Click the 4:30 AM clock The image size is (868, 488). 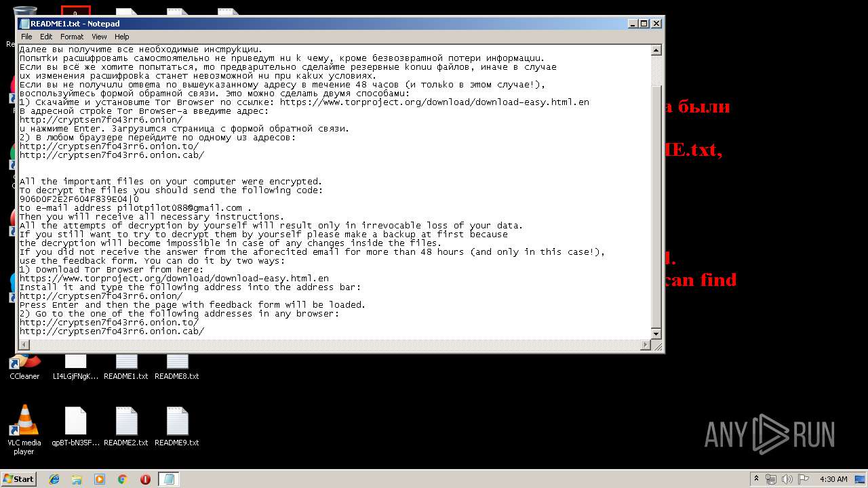tap(833, 479)
